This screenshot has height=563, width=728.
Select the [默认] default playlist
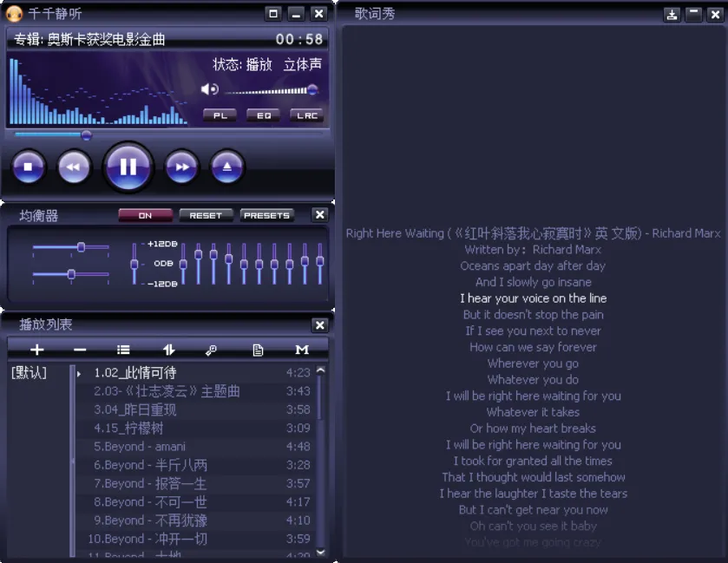tap(29, 372)
